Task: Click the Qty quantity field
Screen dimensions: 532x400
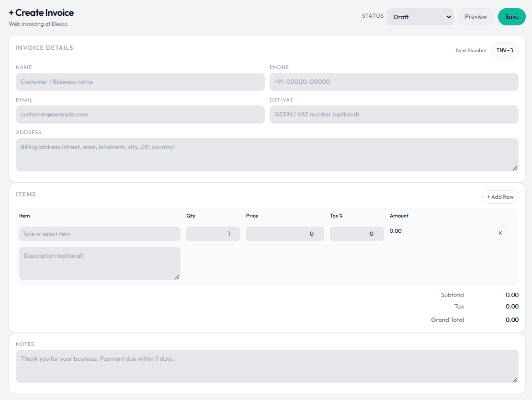Action: click(213, 233)
